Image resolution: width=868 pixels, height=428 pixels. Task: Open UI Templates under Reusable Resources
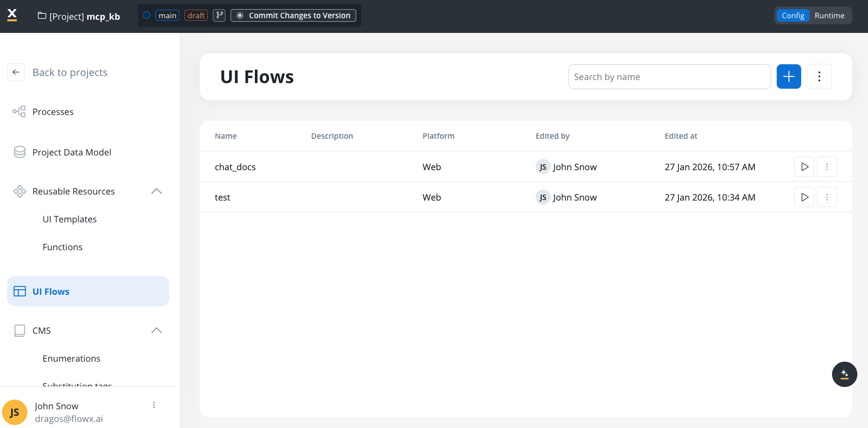tap(69, 219)
